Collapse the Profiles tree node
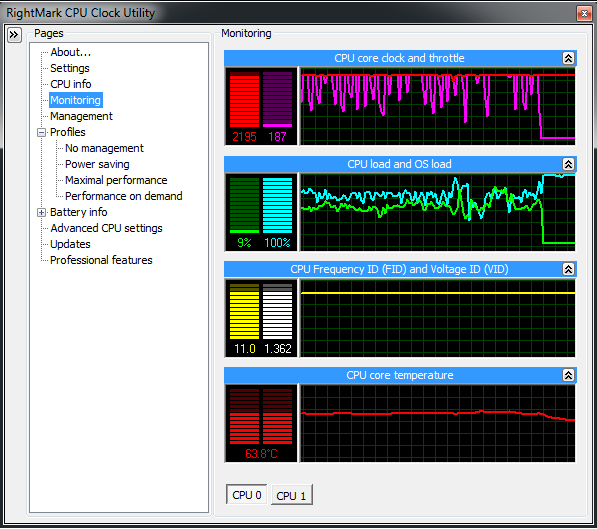Screen dimensions: 597x529 41,133
